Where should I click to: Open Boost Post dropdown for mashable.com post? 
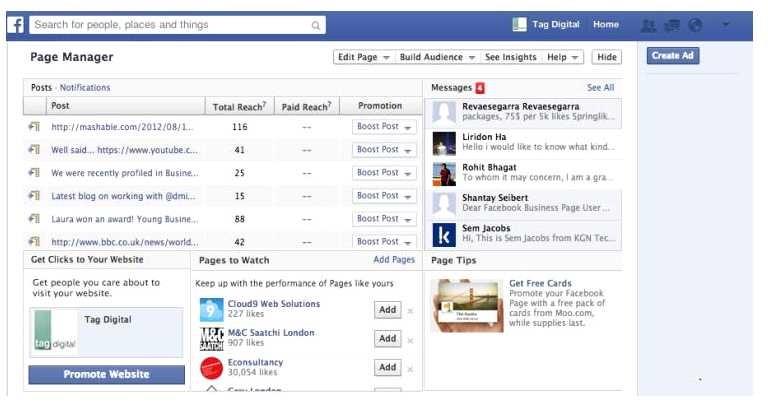[x=384, y=127]
